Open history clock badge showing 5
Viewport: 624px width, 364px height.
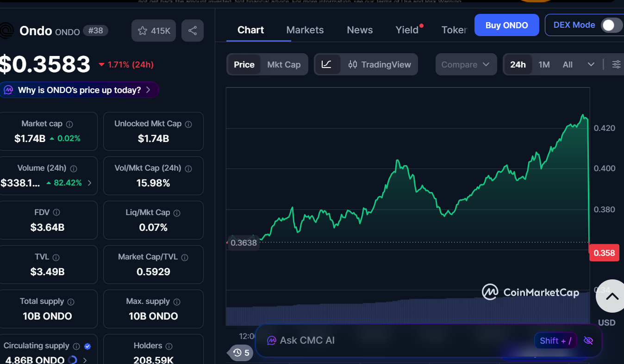241,353
